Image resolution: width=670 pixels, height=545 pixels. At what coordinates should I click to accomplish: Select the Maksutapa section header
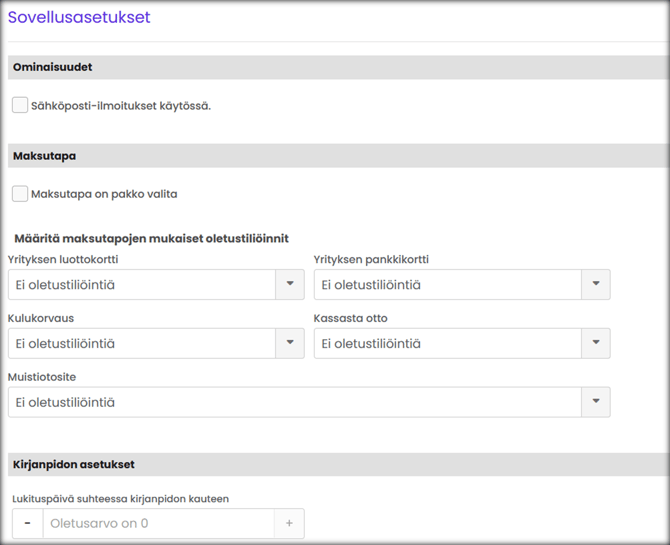44,156
